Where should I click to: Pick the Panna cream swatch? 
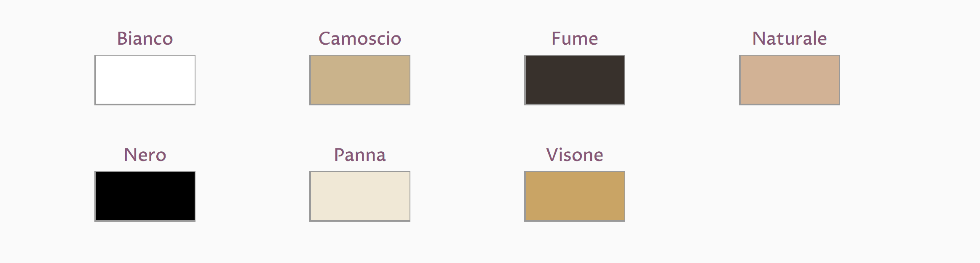(360, 196)
